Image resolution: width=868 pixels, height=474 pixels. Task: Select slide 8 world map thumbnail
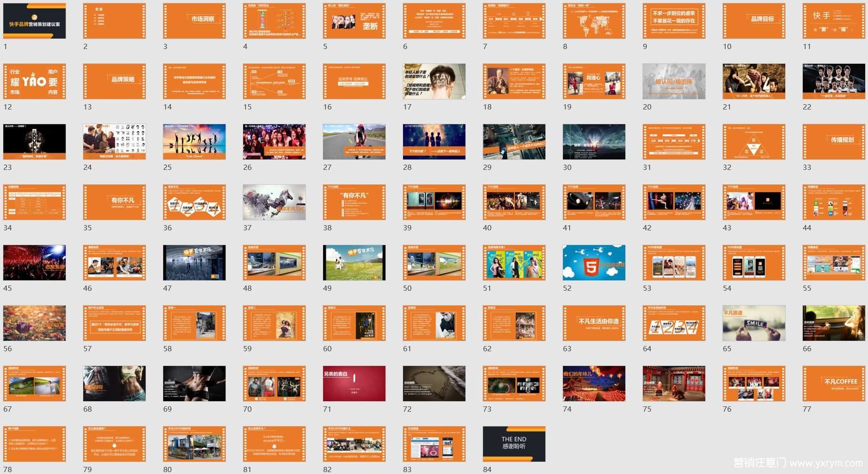pos(594,21)
